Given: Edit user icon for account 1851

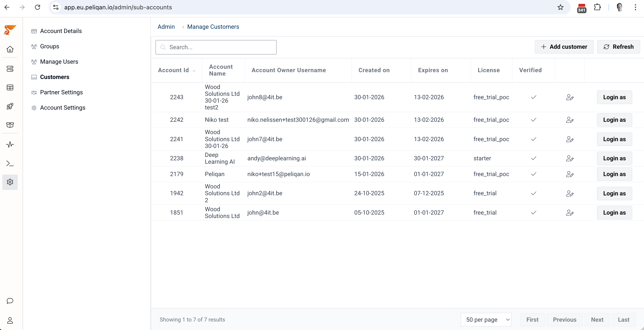Looking at the screenshot, I should [570, 212].
